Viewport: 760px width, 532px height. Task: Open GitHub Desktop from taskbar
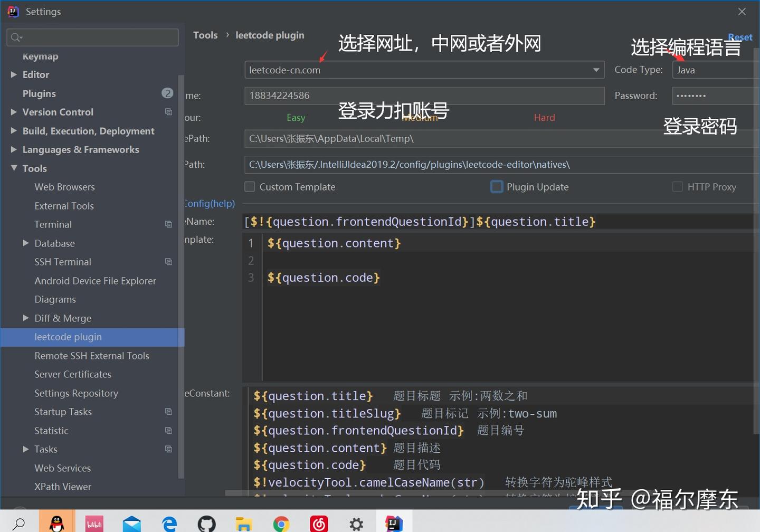[206, 523]
